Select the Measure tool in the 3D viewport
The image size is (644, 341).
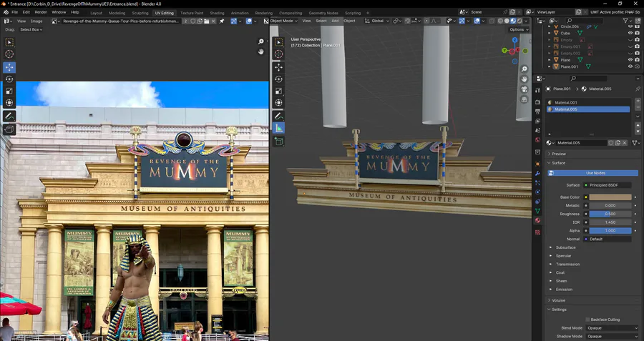pos(279,129)
